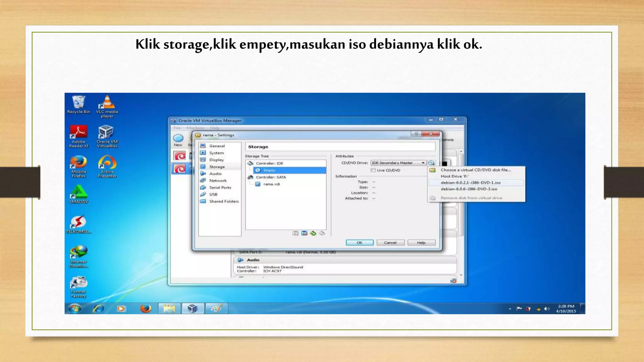
Task: Click the OK button
Action: click(x=360, y=243)
